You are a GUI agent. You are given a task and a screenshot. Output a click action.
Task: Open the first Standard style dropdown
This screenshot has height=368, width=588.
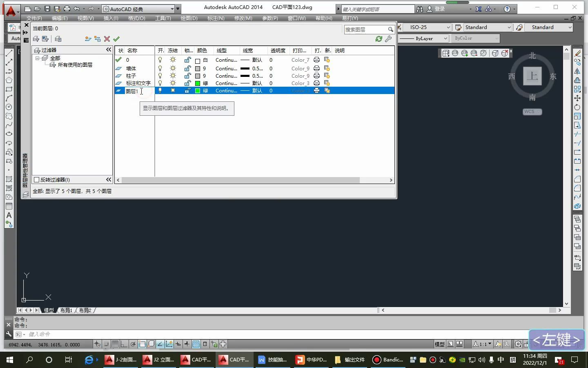tap(509, 27)
